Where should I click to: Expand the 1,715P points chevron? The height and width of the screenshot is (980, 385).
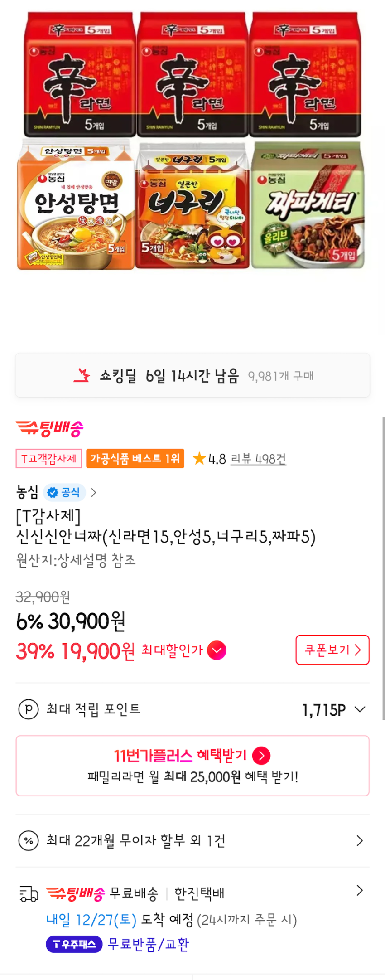(x=360, y=709)
